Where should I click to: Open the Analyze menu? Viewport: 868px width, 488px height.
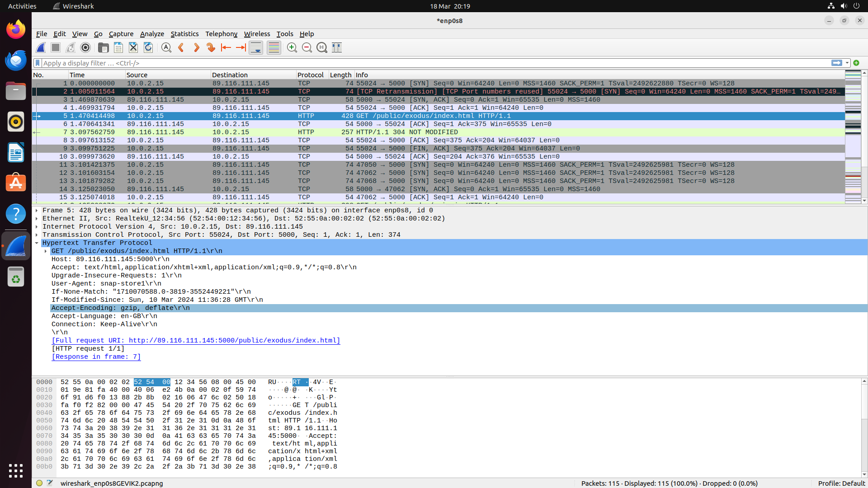152,34
